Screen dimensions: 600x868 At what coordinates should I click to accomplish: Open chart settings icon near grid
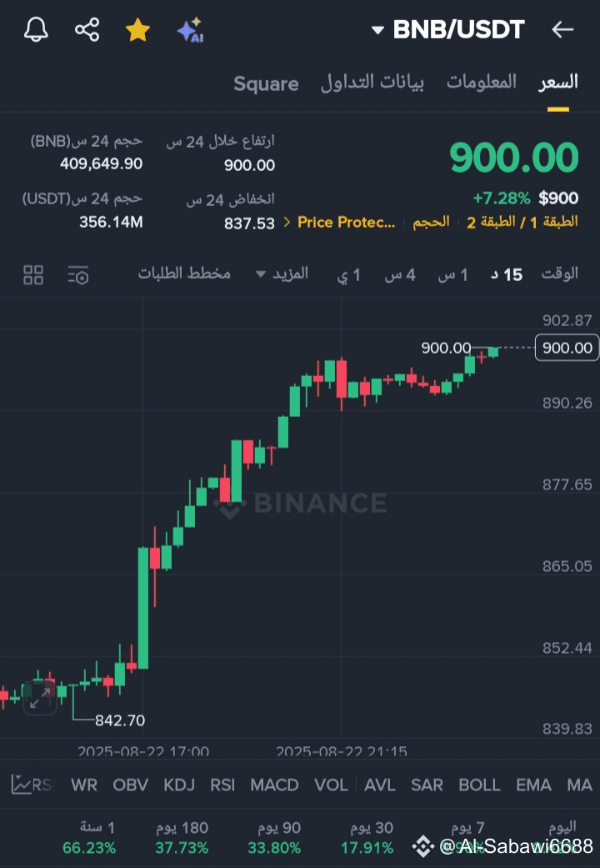click(x=78, y=274)
